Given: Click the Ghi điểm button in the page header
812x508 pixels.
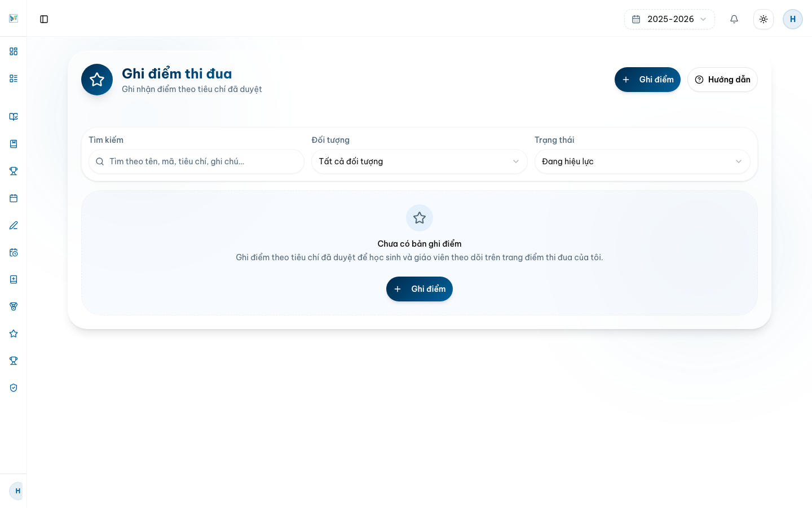Looking at the screenshot, I should pos(647,80).
